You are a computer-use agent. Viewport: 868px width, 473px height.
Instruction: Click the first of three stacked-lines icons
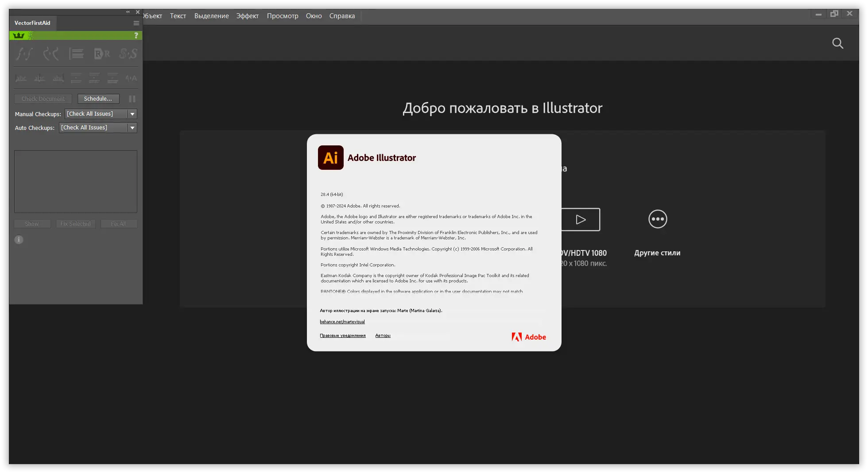pos(76,78)
